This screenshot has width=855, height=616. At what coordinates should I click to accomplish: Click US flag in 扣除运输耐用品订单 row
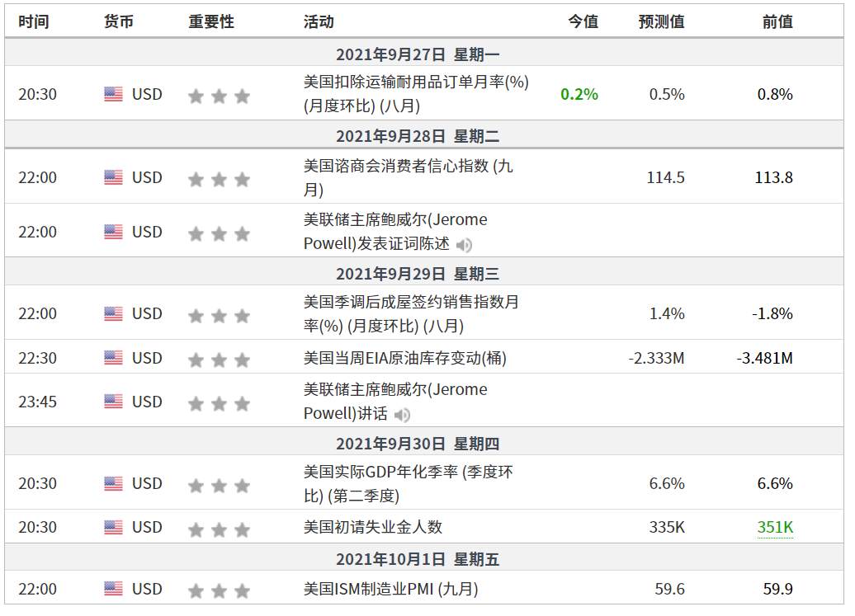(x=113, y=94)
